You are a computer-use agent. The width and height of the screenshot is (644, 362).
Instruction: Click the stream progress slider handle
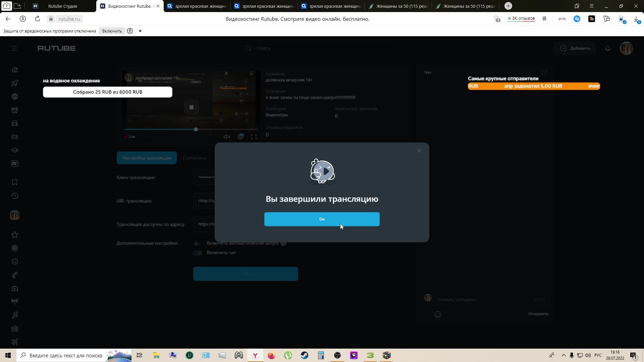196,129
